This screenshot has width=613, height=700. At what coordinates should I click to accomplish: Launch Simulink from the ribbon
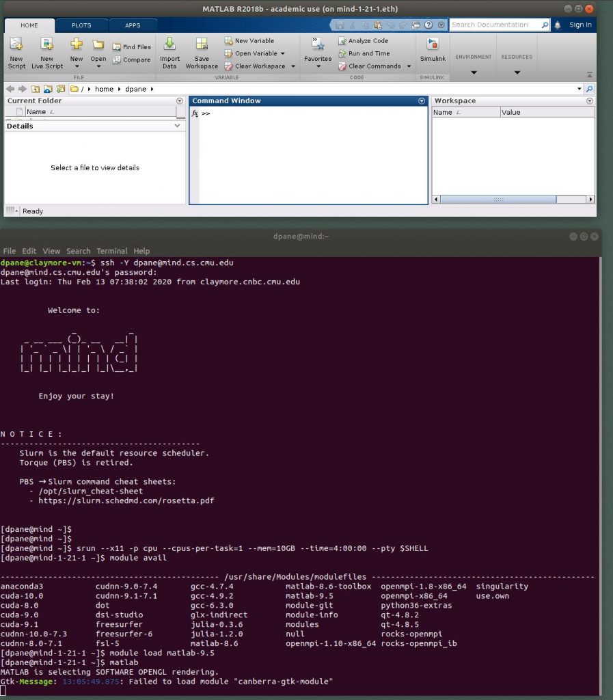point(432,51)
